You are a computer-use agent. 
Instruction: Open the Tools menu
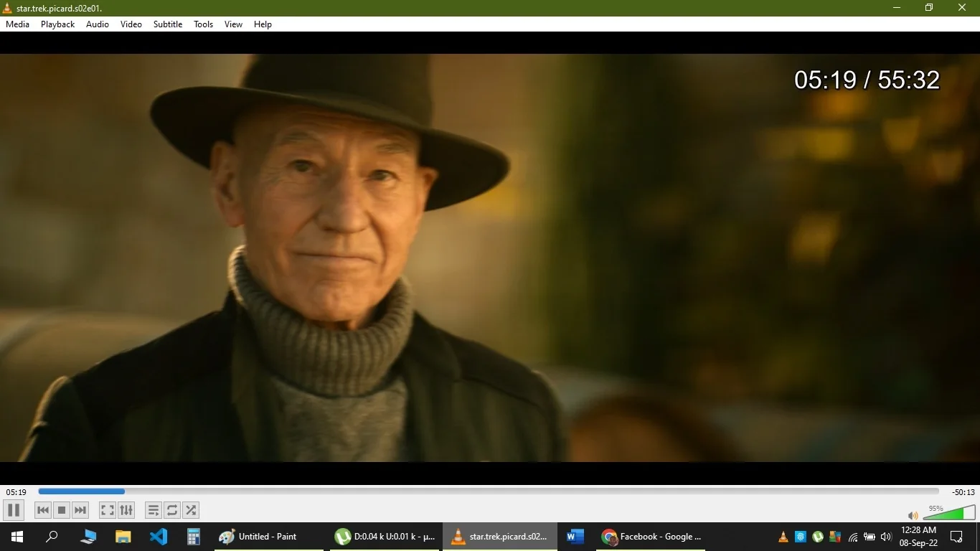(204, 24)
